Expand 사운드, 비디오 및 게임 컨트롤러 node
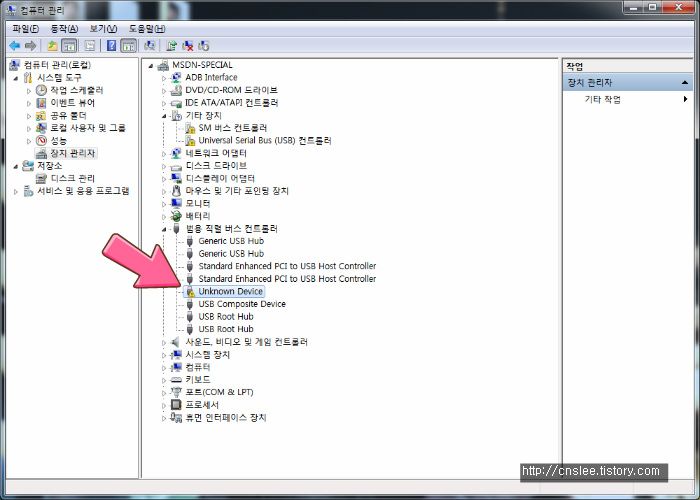Screen dimensions: 700x500 point(164,343)
